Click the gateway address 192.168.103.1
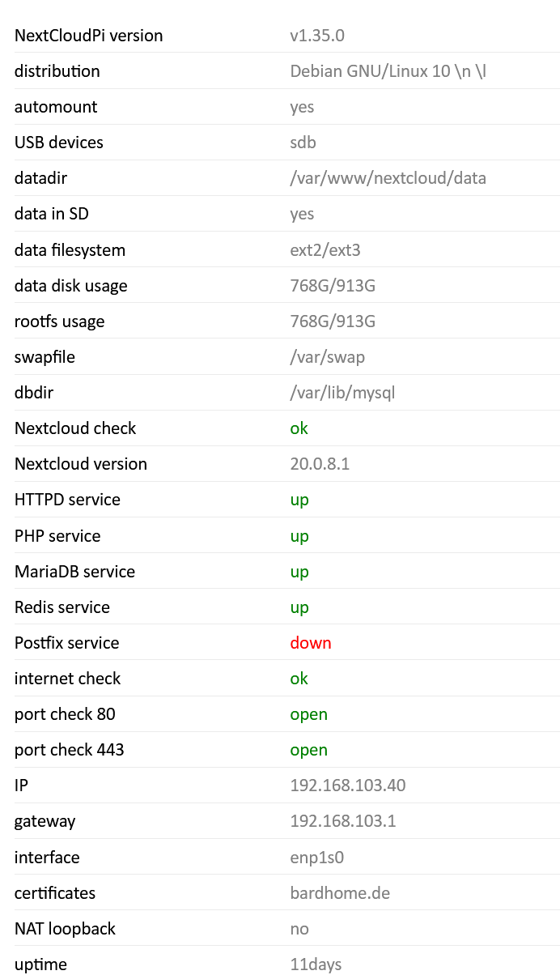Screen dimensions: 560x975 click(343, 821)
